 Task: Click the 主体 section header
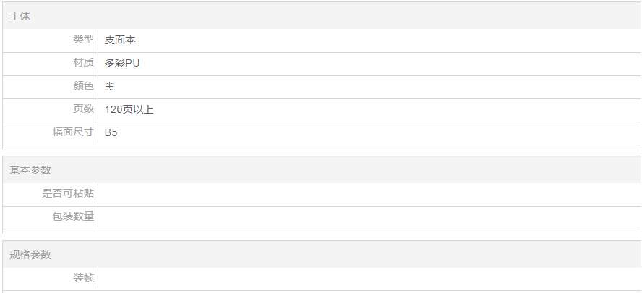click(20, 16)
